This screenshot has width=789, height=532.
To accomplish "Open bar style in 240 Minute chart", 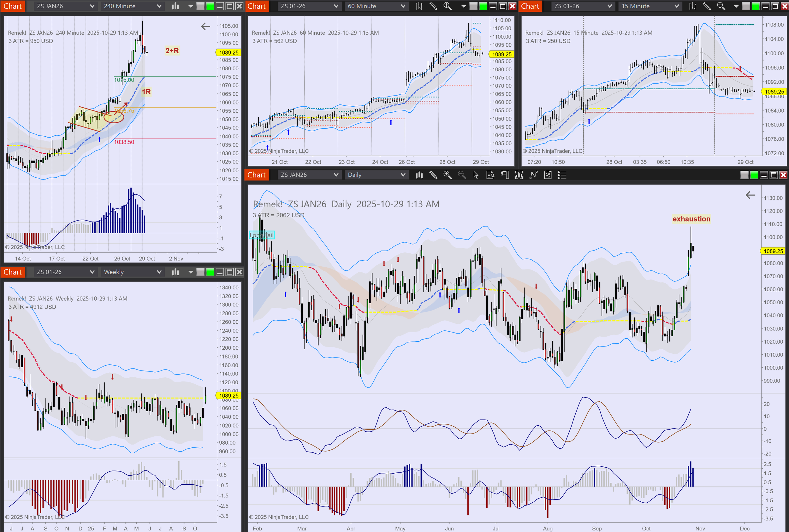I will (175, 6).
